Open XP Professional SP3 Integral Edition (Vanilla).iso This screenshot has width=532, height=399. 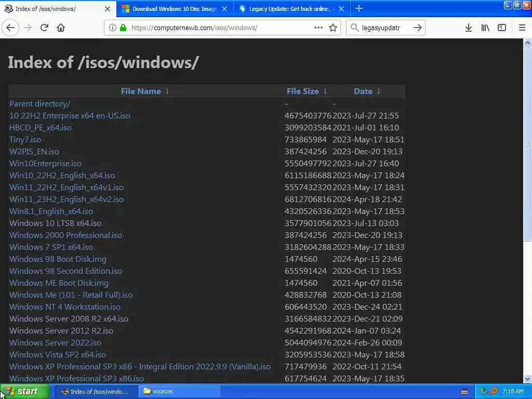(x=140, y=366)
